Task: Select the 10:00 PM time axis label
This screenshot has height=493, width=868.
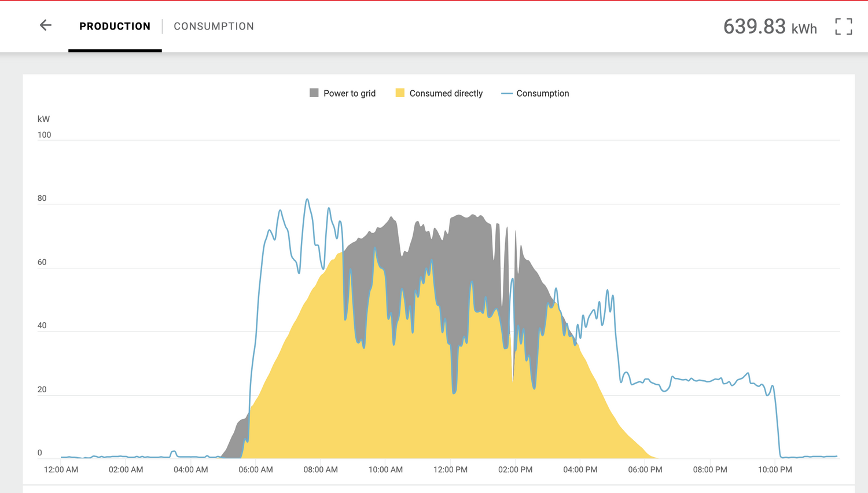Action: 775,470
